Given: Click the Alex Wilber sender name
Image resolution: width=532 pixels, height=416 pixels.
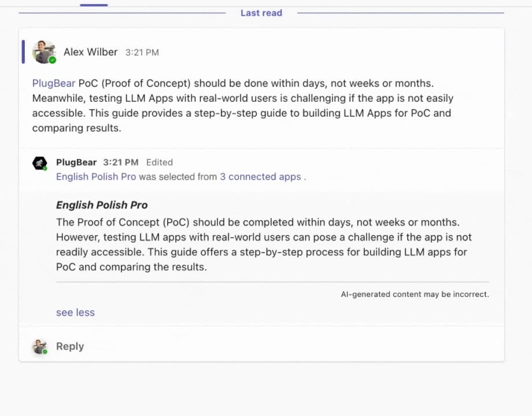Looking at the screenshot, I should tap(90, 52).
